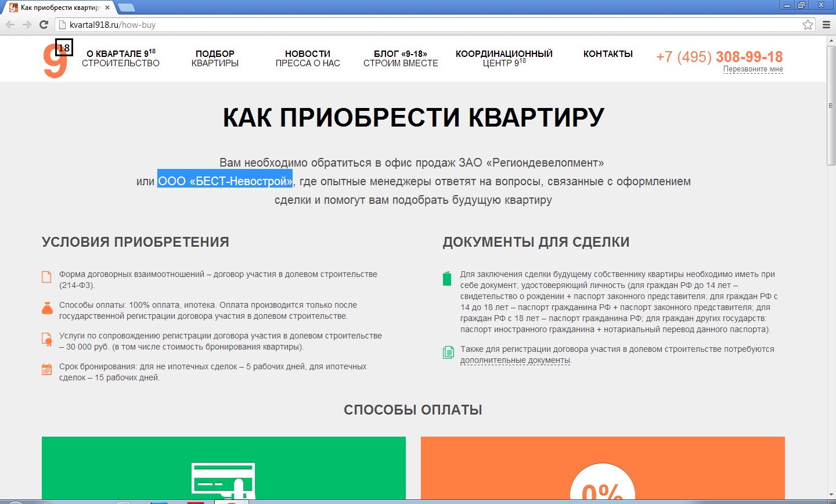Open the Chrome hamburger menu
Viewport: 836px width, 504px height.
point(826,24)
